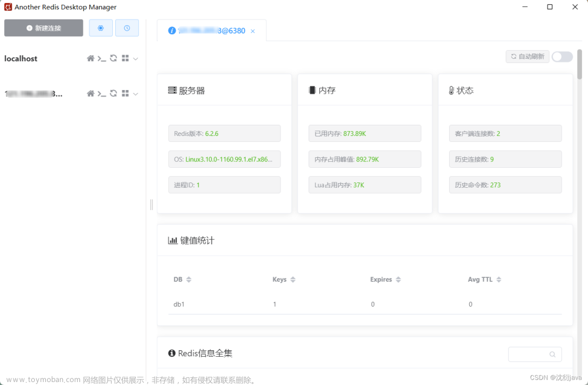Expand the blurred-IP connection chevron
Image resolution: width=588 pixels, height=385 pixels.
136,94
